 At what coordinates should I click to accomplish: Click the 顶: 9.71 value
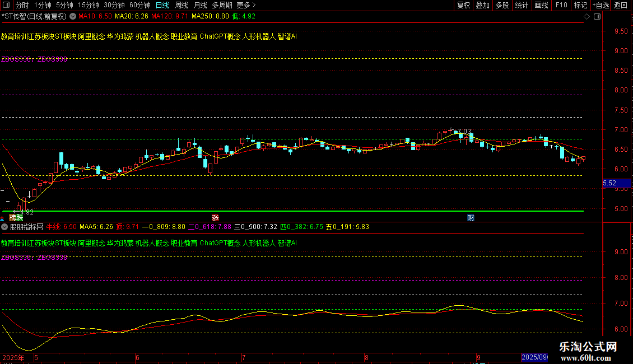click(x=127, y=227)
